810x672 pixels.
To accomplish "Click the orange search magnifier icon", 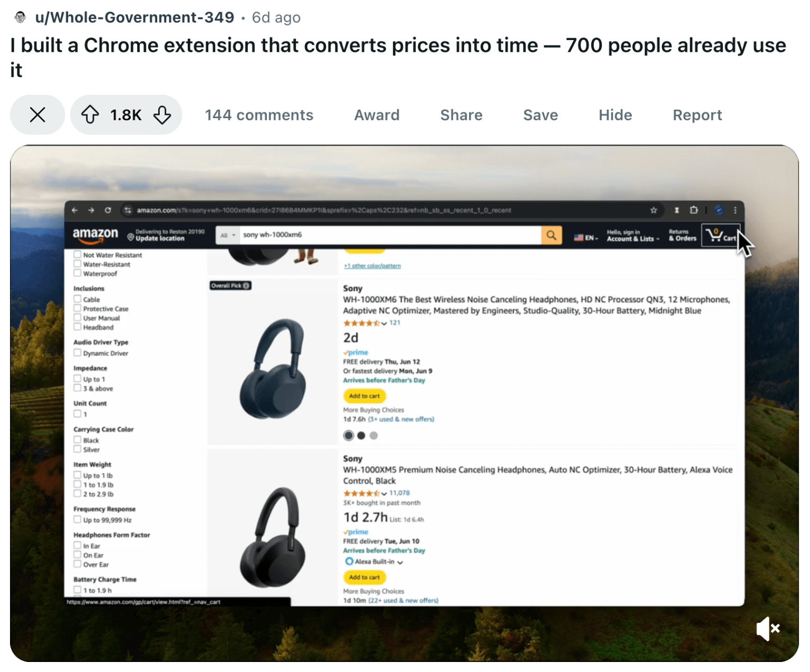I will pyautogui.click(x=551, y=235).
